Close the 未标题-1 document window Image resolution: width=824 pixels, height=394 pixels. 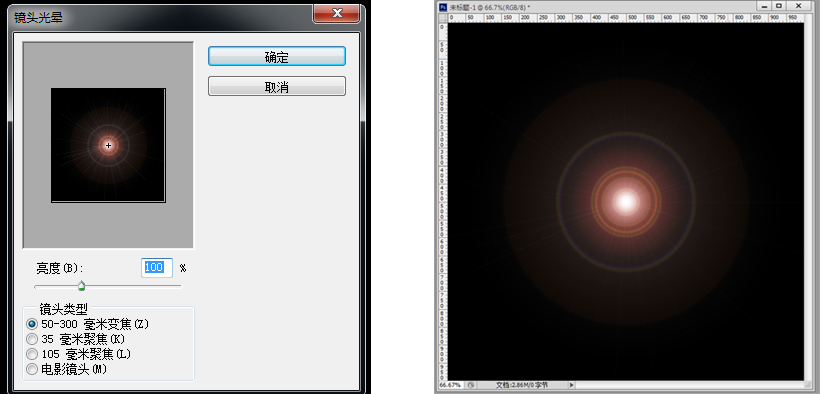click(799, 6)
